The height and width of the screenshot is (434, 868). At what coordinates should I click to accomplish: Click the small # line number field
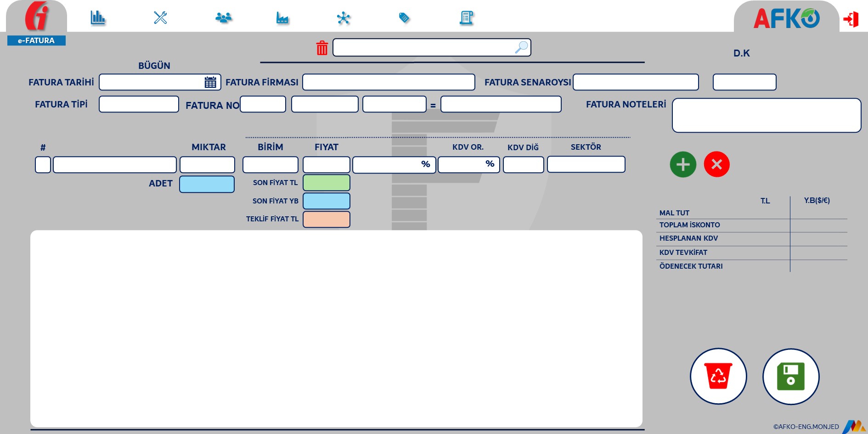tap(43, 165)
